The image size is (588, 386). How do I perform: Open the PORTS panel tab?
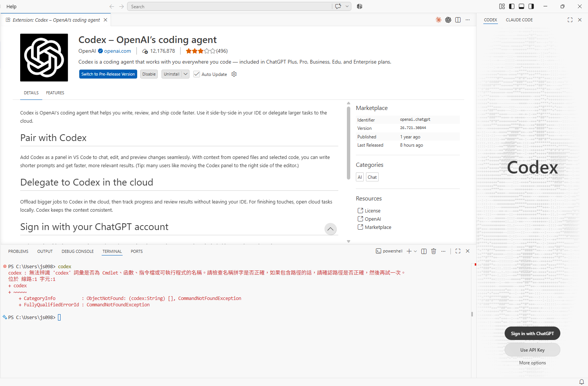tap(137, 251)
